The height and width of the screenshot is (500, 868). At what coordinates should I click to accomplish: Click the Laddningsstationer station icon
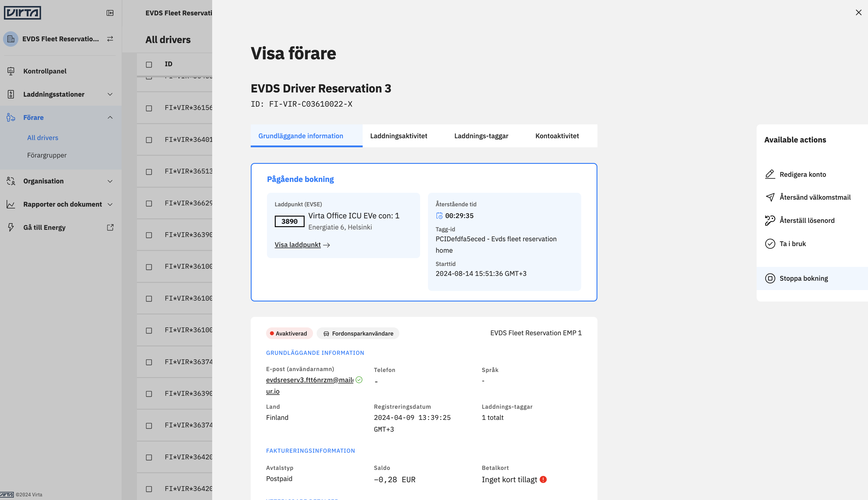[11, 94]
